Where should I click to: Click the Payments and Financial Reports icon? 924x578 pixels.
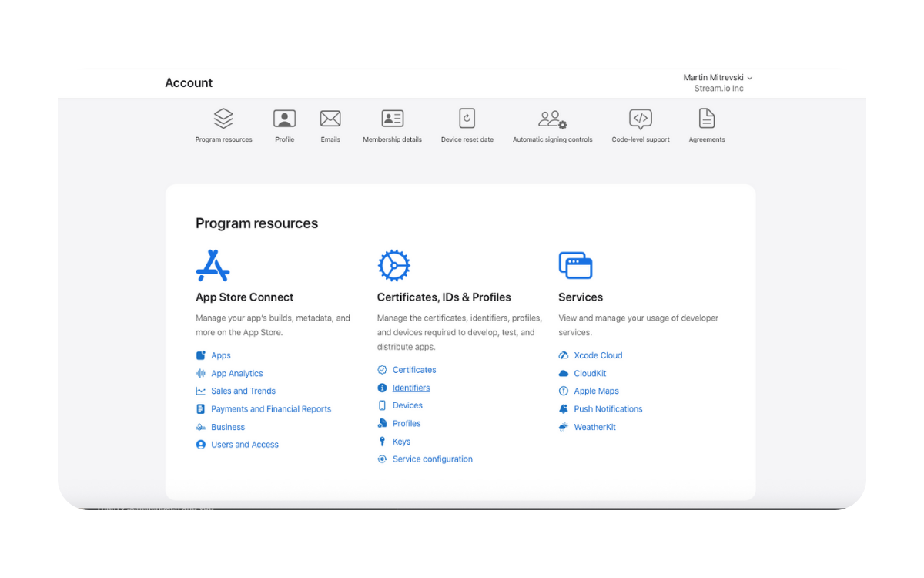point(201,409)
